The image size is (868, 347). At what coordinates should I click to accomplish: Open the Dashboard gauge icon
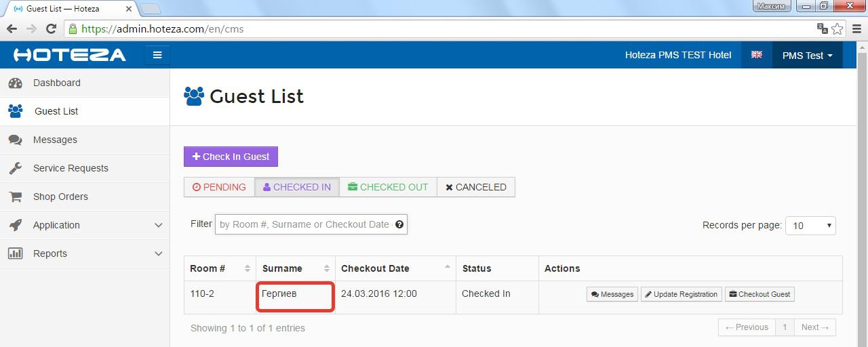pos(15,83)
